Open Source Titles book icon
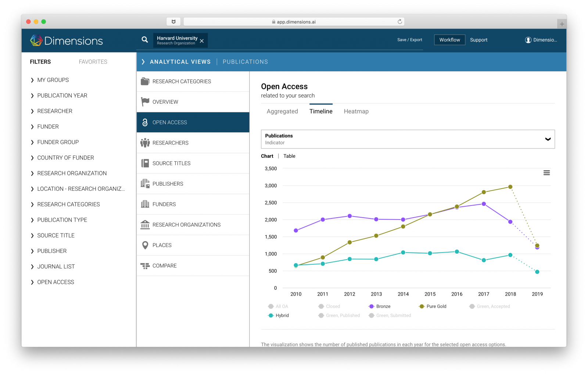Image resolution: width=588 pixels, height=375 pixels. [145, 163]
